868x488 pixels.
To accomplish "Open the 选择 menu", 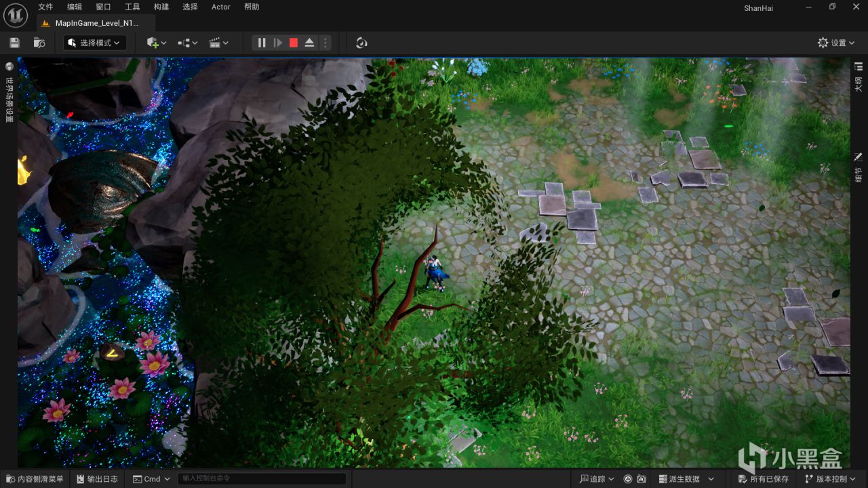I will pyautogui.click(x=190, y=7).
